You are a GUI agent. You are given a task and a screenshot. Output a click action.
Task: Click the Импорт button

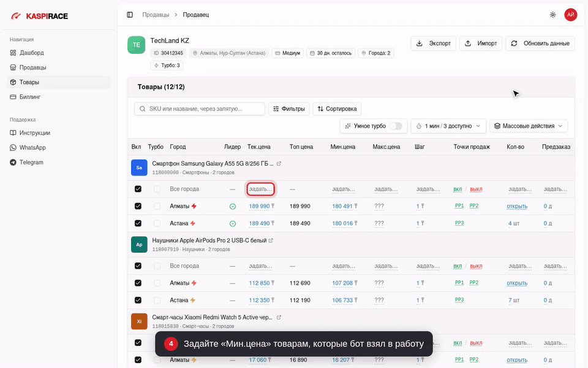[x=481, y=44]
